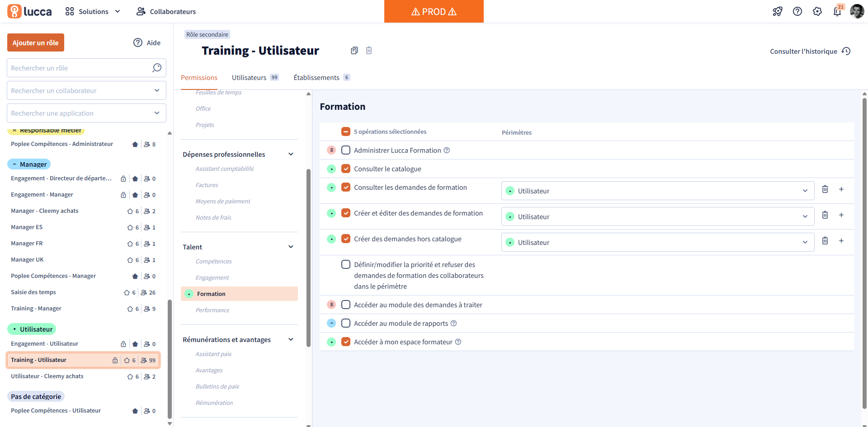Open Rechercher un collaborateur dropdown
This screenshot has width=868, height=427.
point(86,90)
